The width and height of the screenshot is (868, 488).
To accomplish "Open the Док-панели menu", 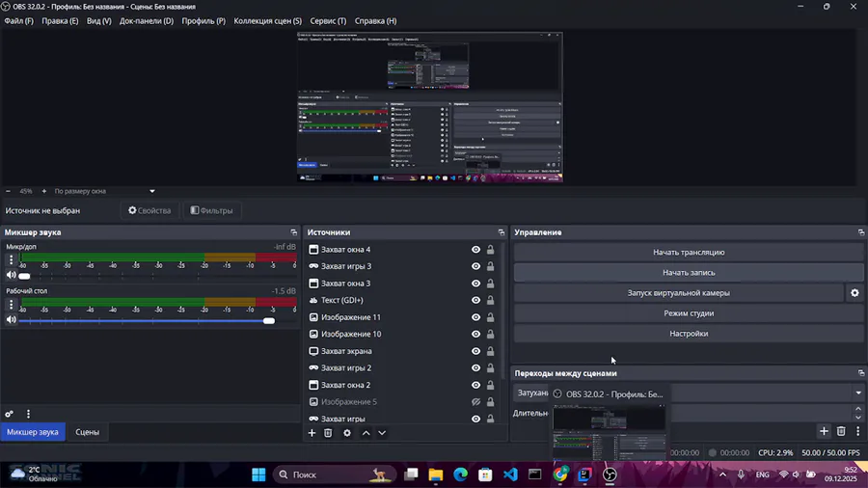I will pos(147,21).
